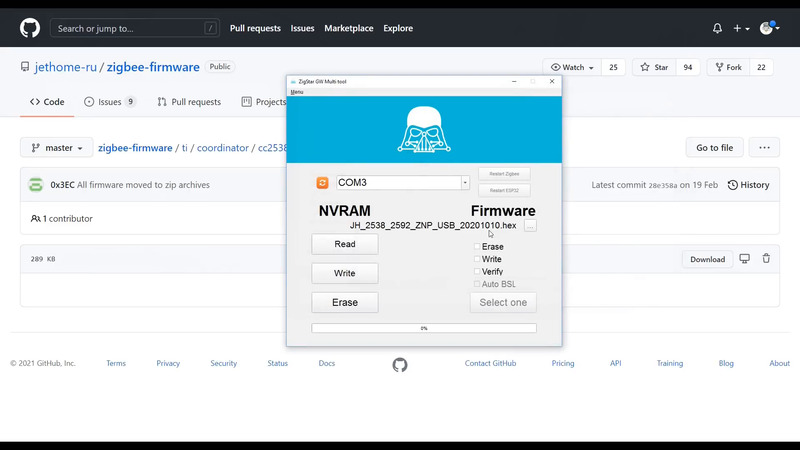Fork the zigbee-firmware repository

[x=727, y=68]
